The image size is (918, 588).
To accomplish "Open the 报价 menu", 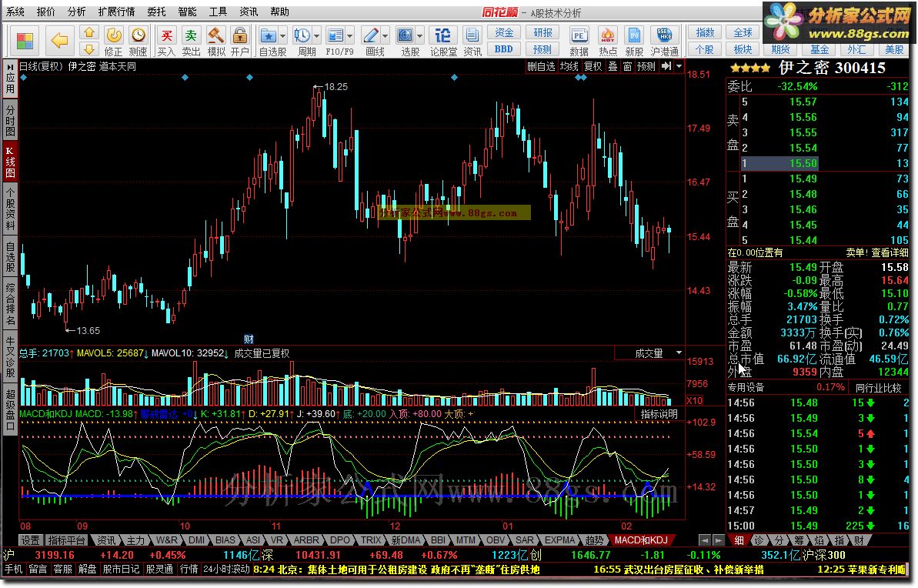I will click(45, 12).
